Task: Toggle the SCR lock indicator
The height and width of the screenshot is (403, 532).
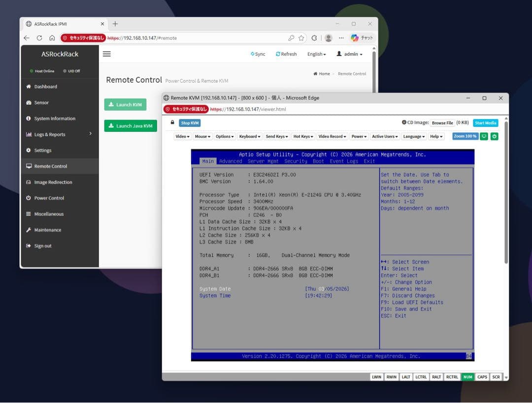Action: point(496,377)
